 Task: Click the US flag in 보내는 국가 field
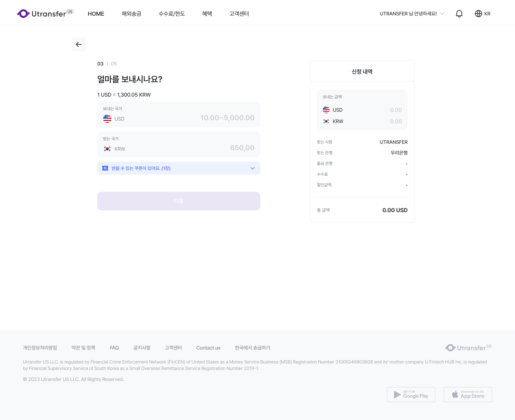(x=107, y=119)
